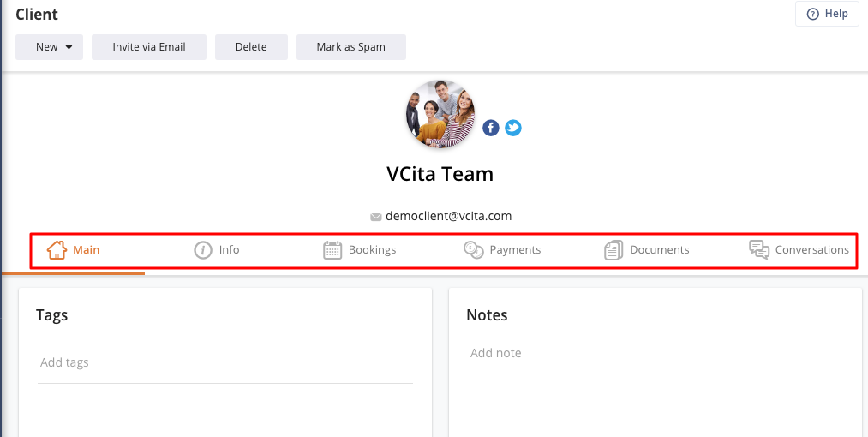The image size is (868, 437).
Task: Click Invite via Email button
Action: [149, 47]
